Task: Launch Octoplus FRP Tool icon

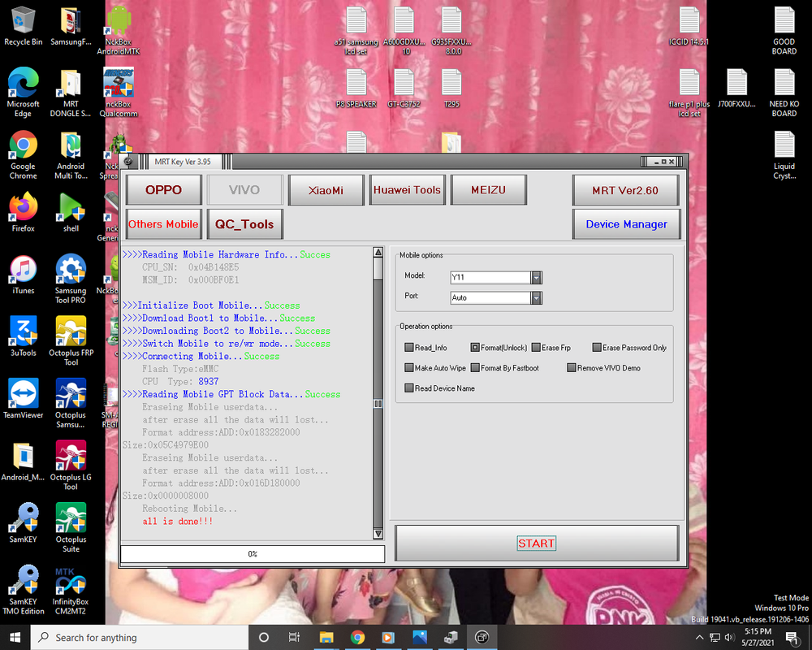Action: [71, 341]
